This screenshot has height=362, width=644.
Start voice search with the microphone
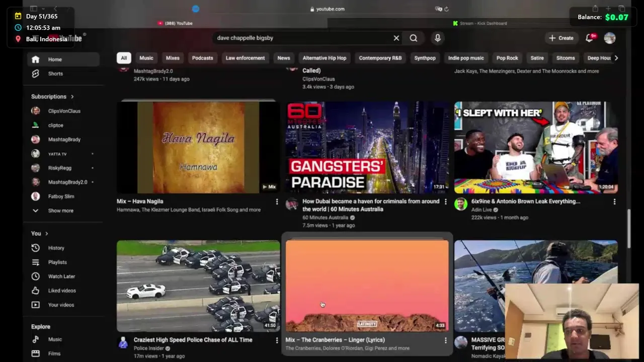point(438,38)
